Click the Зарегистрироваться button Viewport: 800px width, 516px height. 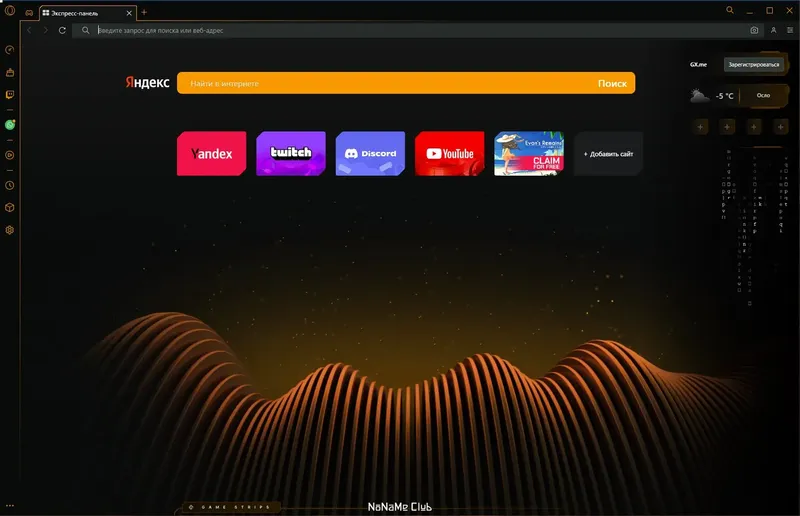754,65
